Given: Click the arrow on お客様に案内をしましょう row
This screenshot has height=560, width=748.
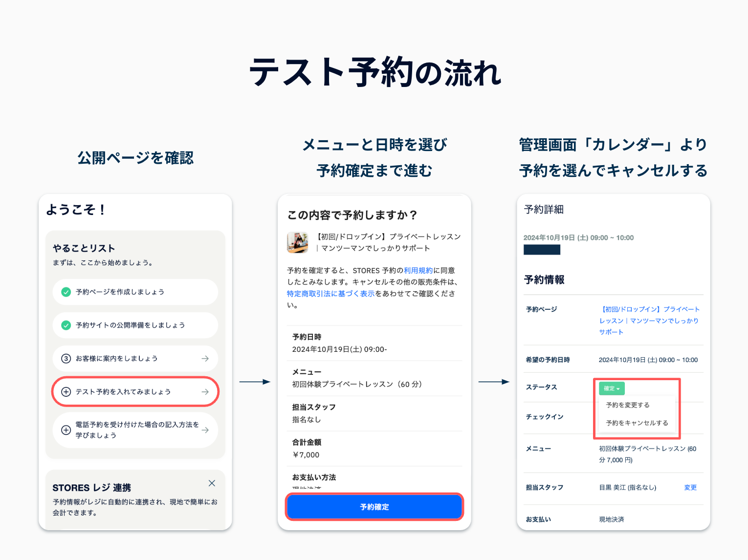Looking at the screenshot, I should pyautogui.click(x=205, y=359).
